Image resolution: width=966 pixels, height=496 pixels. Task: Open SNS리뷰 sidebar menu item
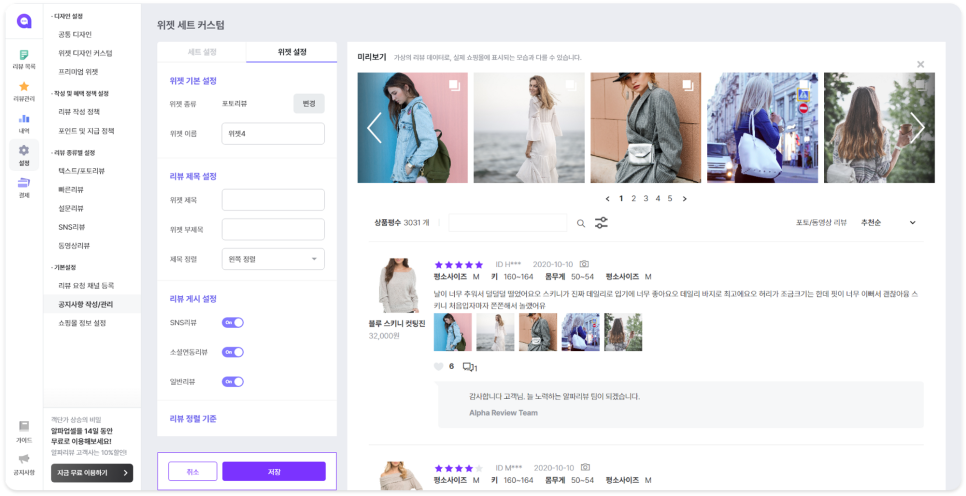71,227
